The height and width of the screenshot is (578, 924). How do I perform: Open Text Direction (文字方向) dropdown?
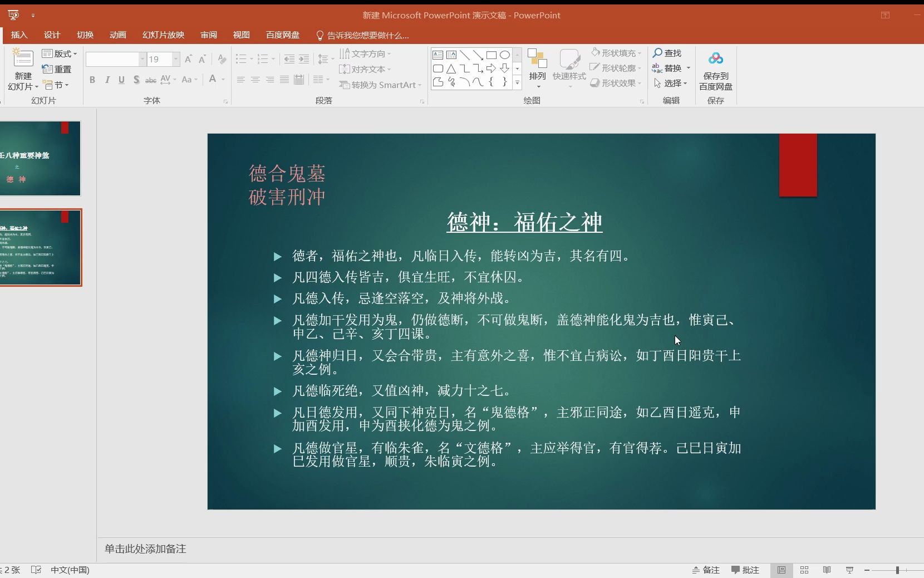click(x=365, y=53)
